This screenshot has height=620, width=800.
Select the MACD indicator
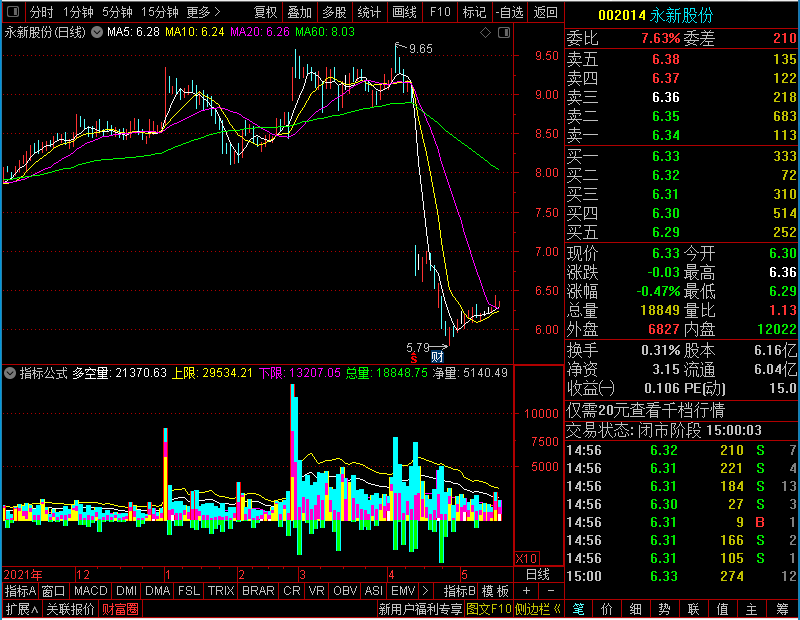pyautogui.click(x=90, y=591)
